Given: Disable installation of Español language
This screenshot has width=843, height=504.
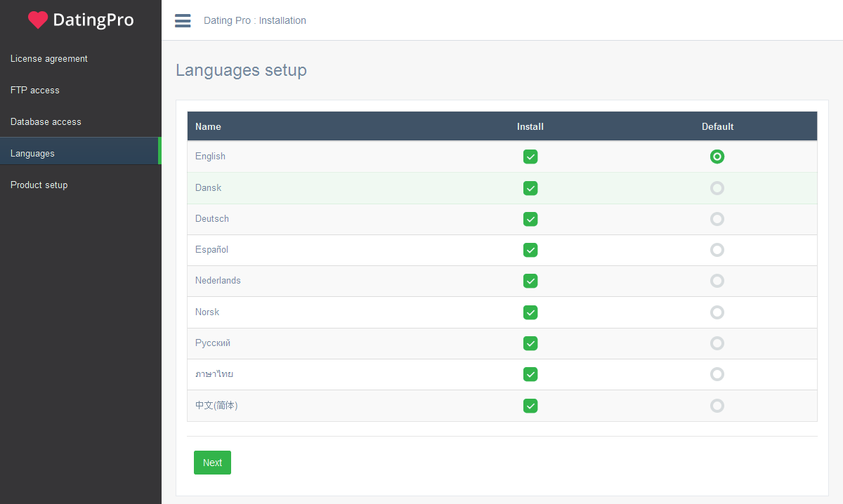Looking at the screenshot, I should coord(530,250).
